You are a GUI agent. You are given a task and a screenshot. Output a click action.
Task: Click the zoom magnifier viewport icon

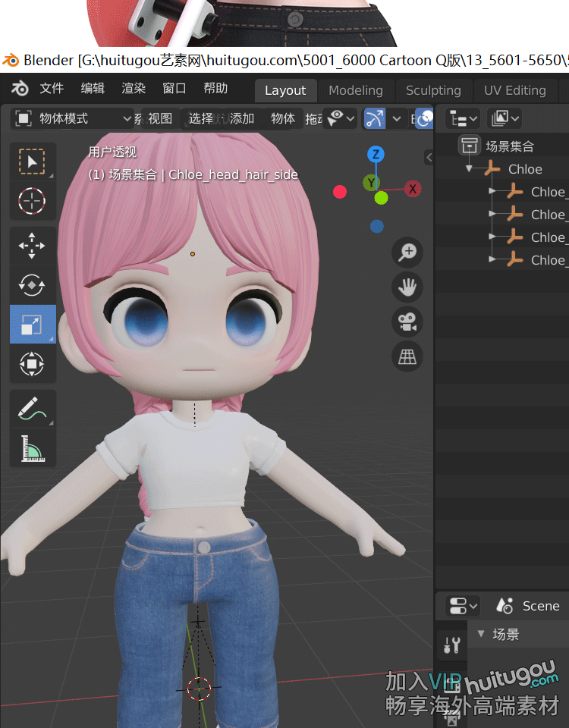pos(407,252)
